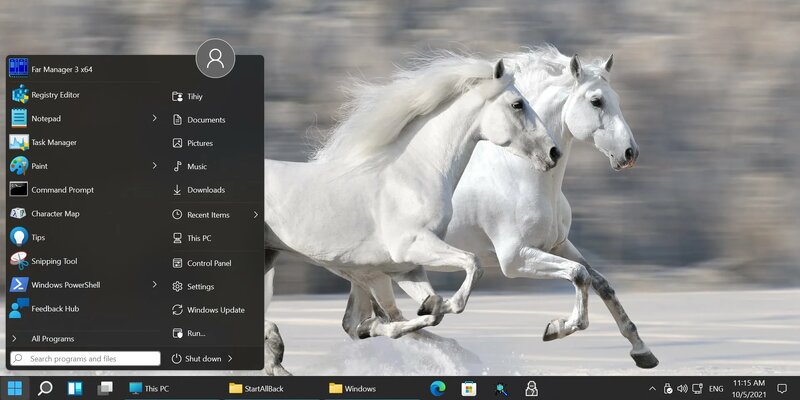This screenshot has height=400, width=800.
Task: Expand Paint jump list arrow
Action: pos(154,166)
